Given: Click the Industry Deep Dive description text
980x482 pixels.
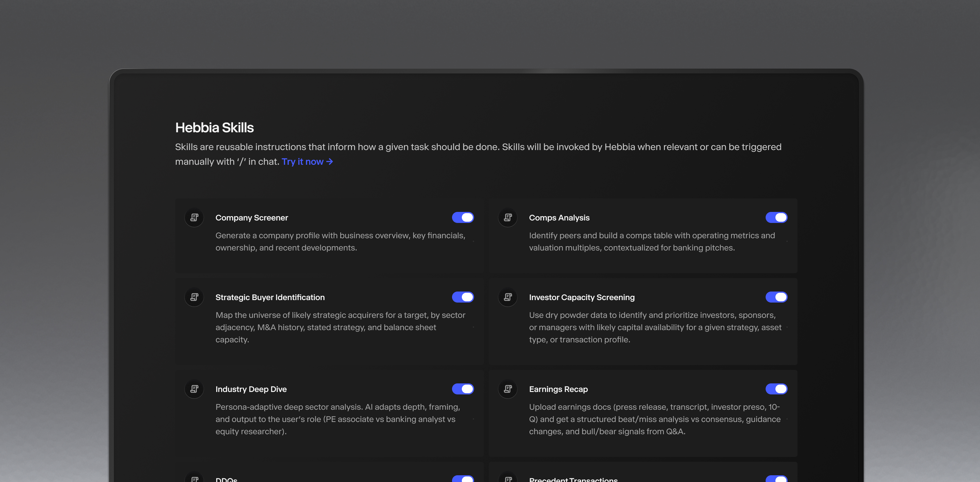Looking at the screenshot, I should click(x=337, y=419).
